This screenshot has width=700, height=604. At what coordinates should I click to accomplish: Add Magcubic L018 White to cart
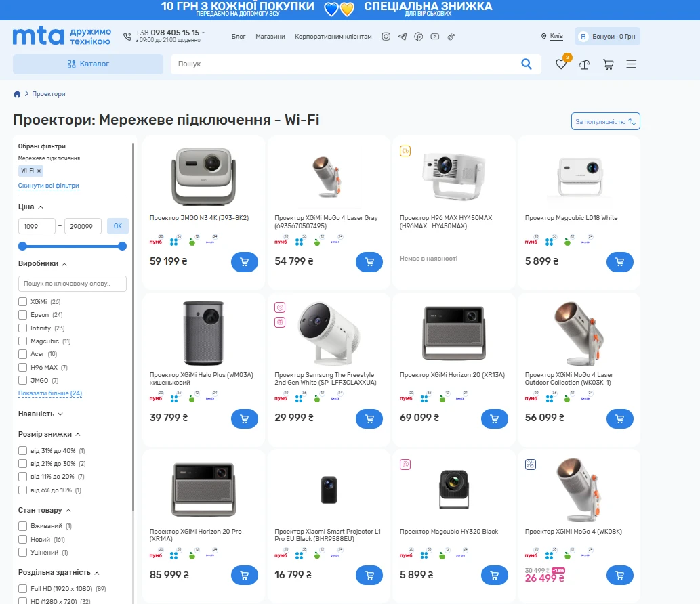tap(619, 262)
